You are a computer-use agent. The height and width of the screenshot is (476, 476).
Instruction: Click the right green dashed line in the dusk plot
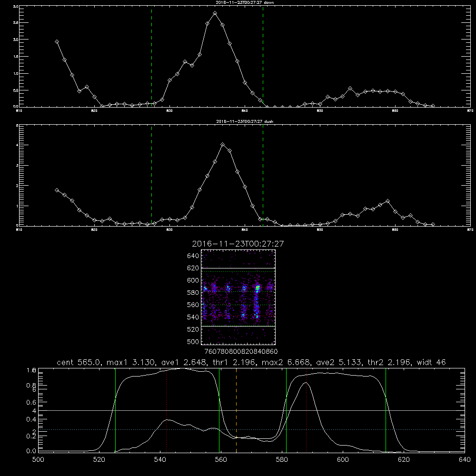pyautogui.click(x=263, y=175)
